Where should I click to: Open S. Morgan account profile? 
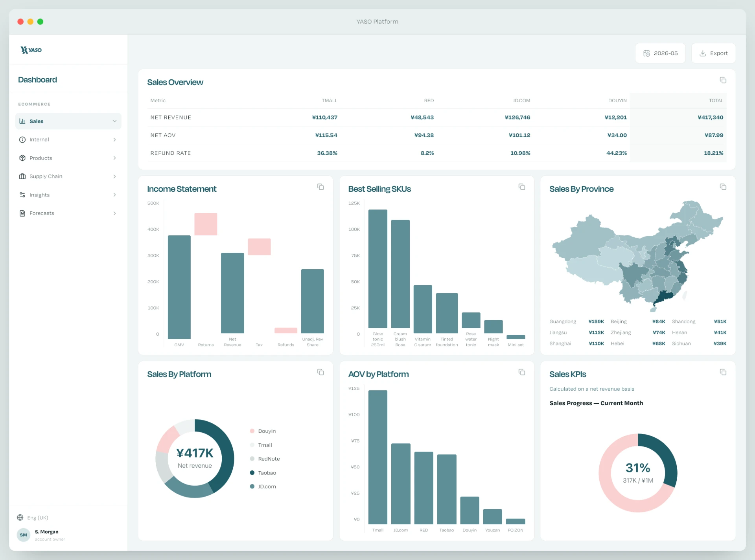(x=41, y=535)
